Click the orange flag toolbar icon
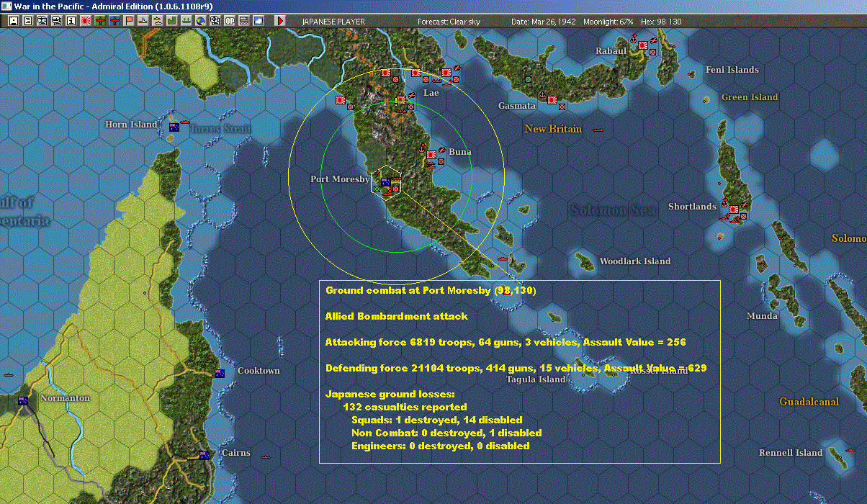Image resolution: width=867 pixels, height=504 pixels. point(128,21)
